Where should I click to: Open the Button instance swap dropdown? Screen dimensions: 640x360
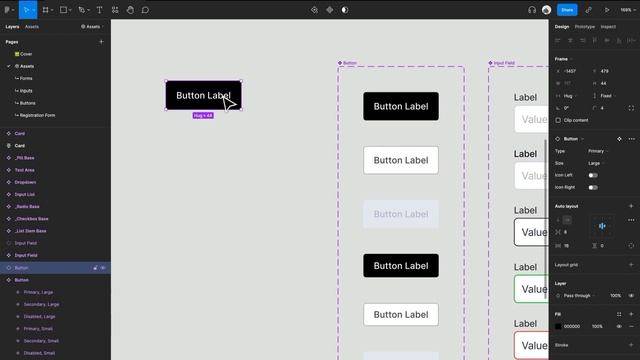(x=573, y=139)
